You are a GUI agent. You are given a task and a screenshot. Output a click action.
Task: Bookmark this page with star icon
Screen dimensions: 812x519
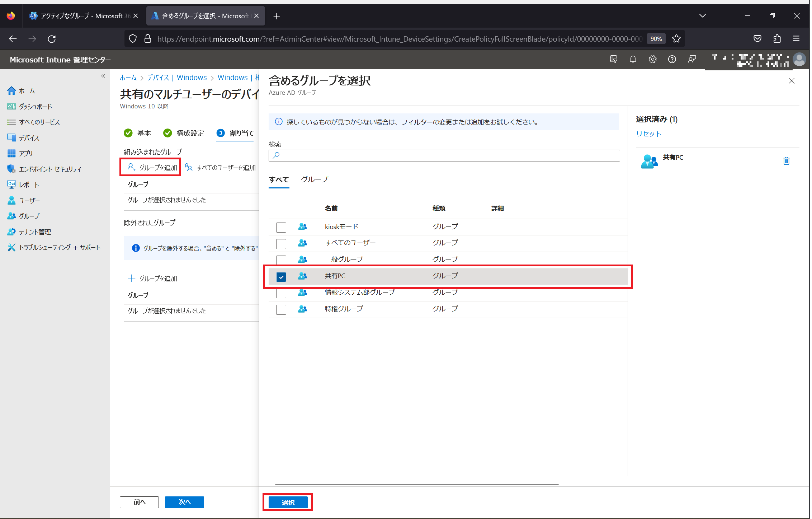[x=676, y=39]
